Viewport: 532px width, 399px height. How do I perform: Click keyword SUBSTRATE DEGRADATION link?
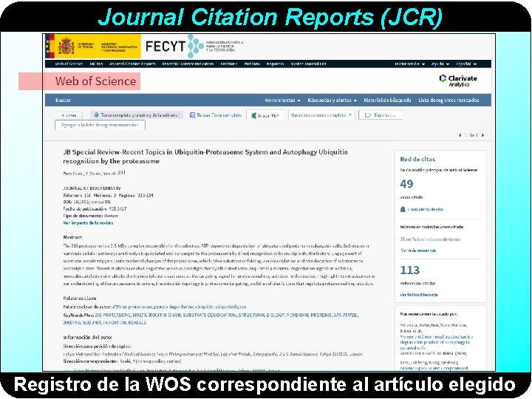pos(209,315)
